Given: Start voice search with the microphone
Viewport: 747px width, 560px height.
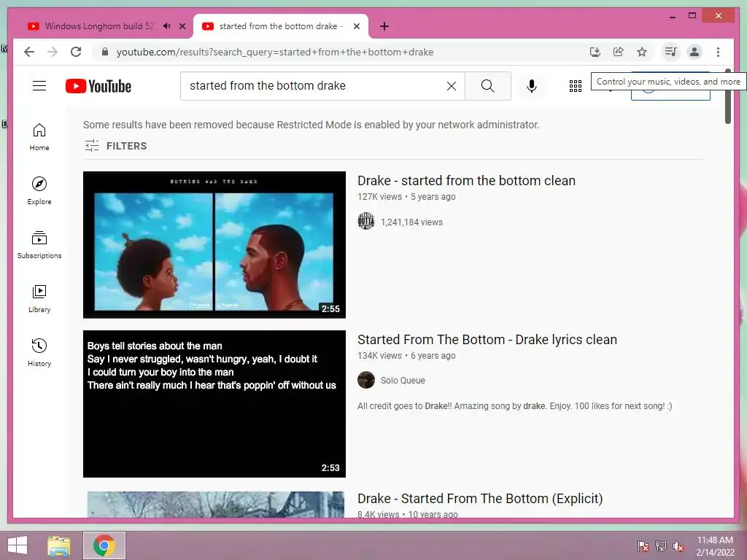Looking at the screenshot, I should pyautogui.click(x=532, y=86).
